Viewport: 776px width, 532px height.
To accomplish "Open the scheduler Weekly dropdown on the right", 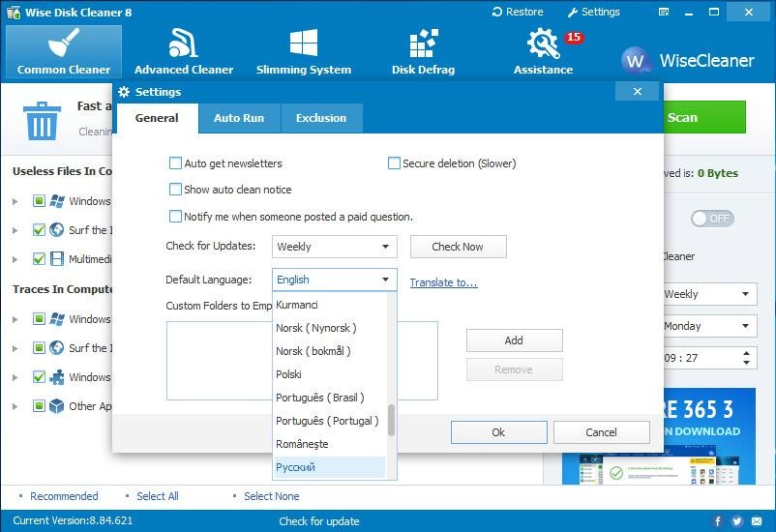I will tap(709, 294).
